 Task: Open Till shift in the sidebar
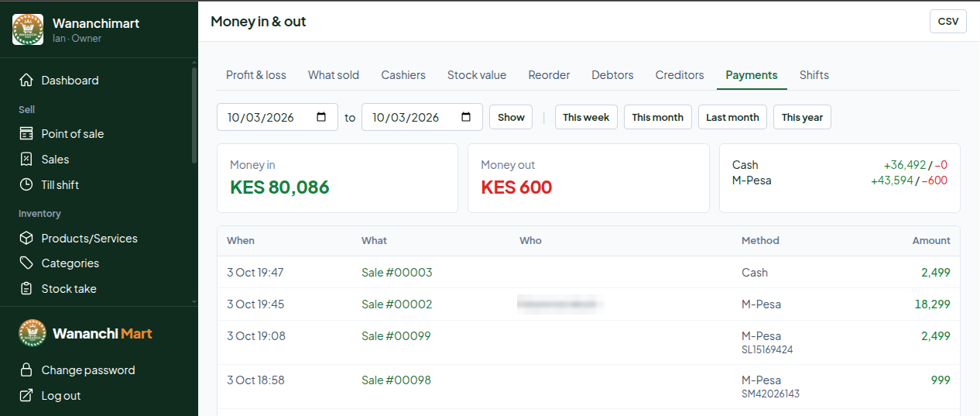(60, 185)
